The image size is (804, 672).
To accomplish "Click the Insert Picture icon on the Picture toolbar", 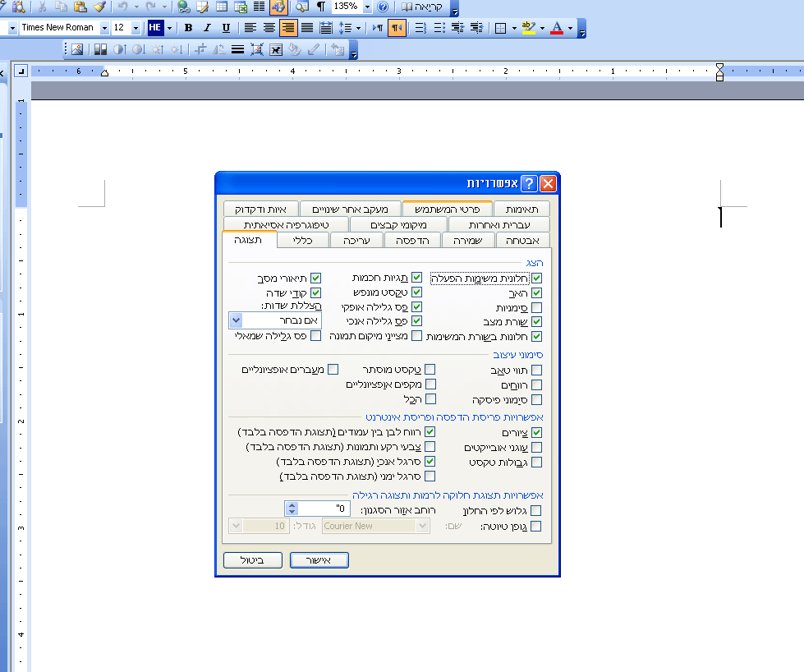I will [x=77, y=49].
